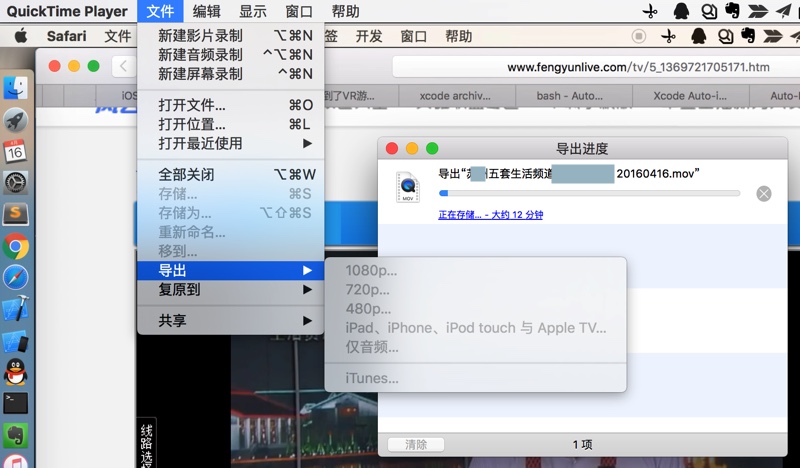Open Sublime Text icon in Dock
The width and height of the screenshot is (800, 468).
15,214
